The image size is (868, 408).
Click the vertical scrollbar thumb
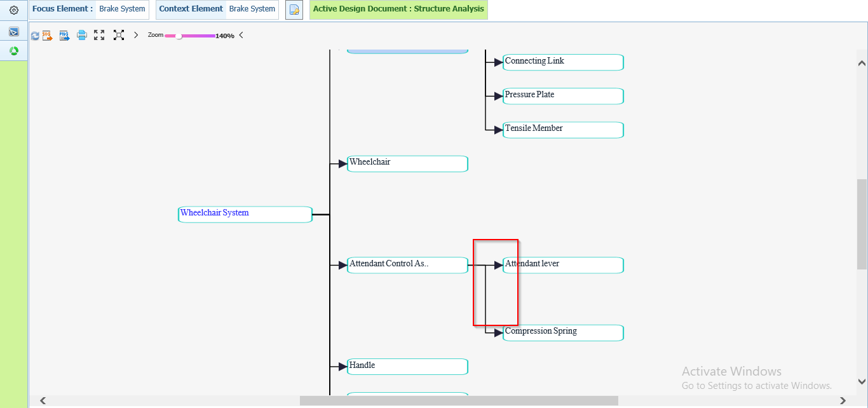pos(862,224)
